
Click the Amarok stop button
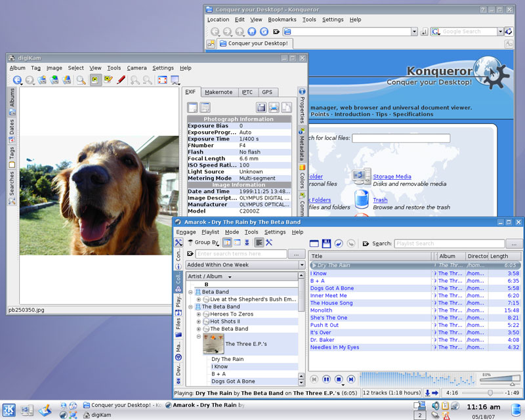click(x=339, y=379)
